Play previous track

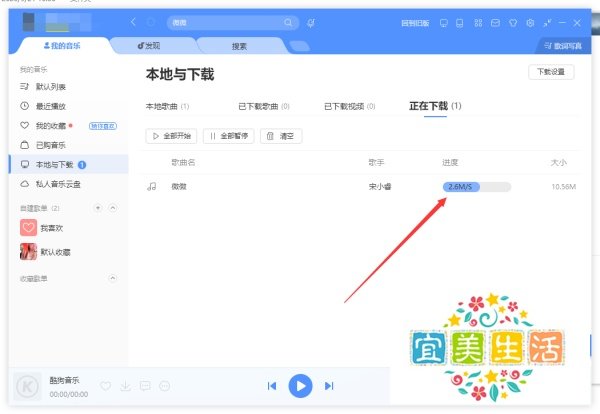tap(272, 386)
